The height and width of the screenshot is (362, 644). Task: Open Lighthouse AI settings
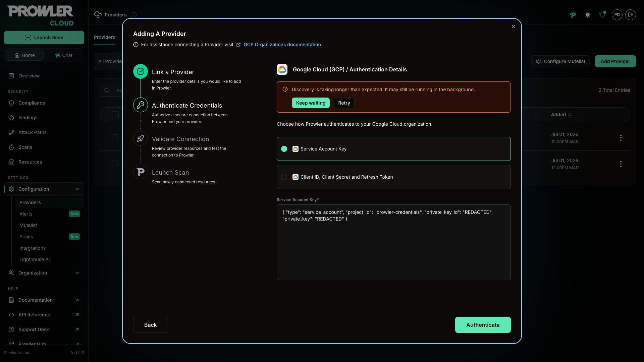click(50, 259)
